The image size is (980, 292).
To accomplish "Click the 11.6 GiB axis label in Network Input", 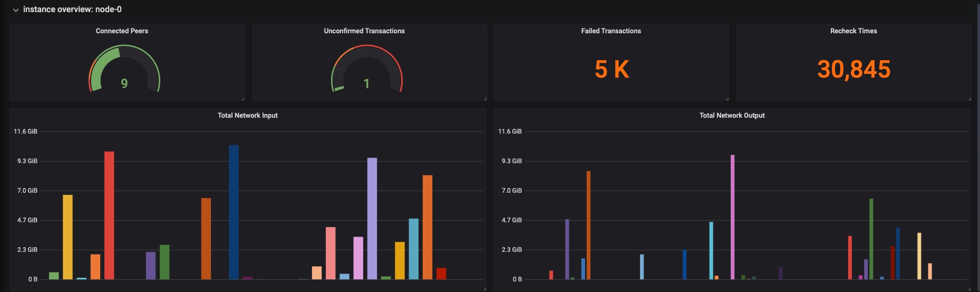I will (x=26, y=131).
